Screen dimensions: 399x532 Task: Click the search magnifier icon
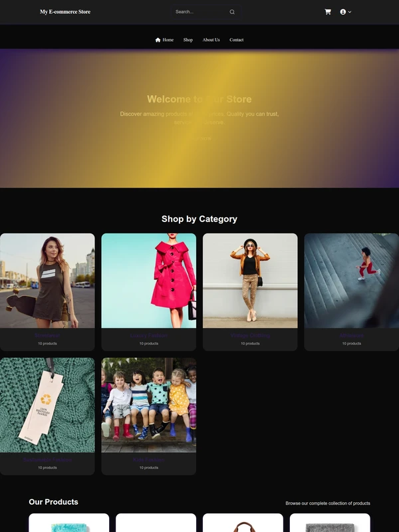(x=232, y=12)
